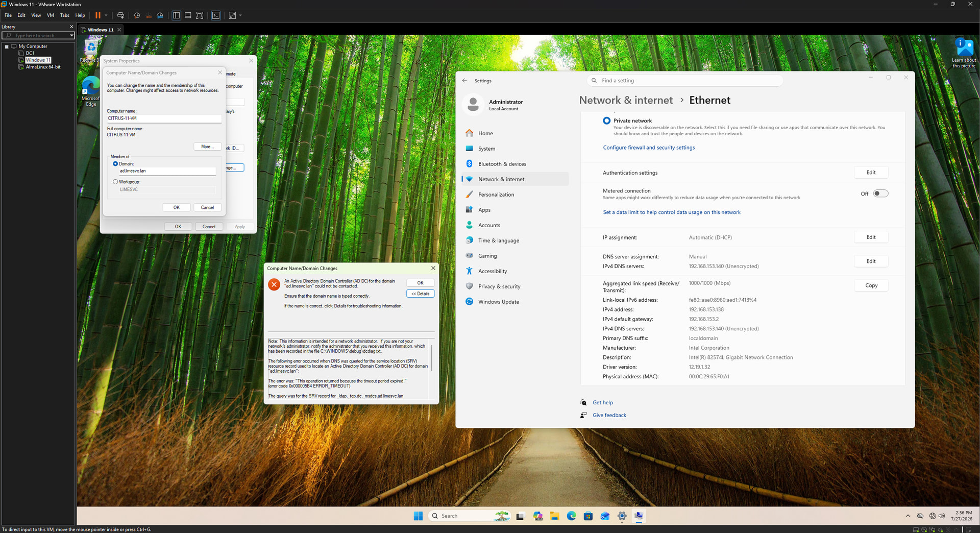The width and height of the screenshot is (980, 533).
Task: Toggle the VMware library sidebar view
Action: (176, 15)
